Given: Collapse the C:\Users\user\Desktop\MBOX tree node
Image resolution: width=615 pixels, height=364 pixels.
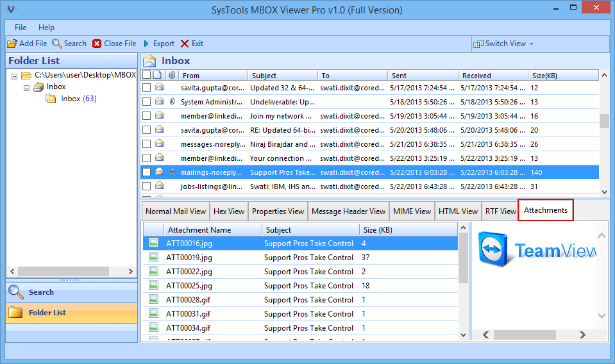Looking at the screenshot, I should coord(15,76).
